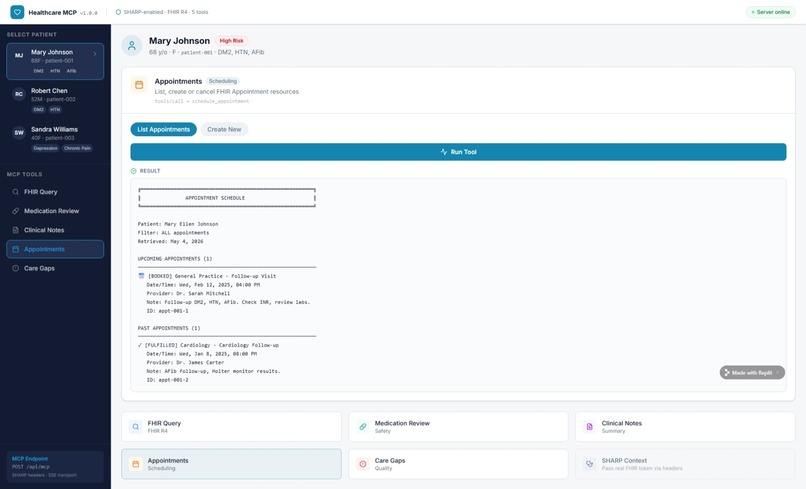Click the 'PAST APPOINTMENTS (1)' heading
806x489 pixels.
pos(169,328)
